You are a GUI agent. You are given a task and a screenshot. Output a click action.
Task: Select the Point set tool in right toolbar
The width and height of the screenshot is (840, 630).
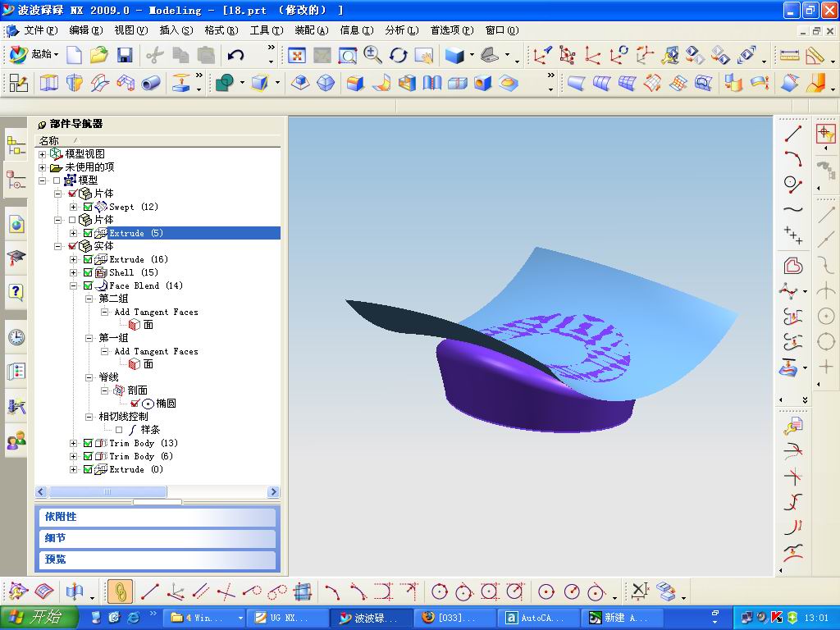point(793,235)
